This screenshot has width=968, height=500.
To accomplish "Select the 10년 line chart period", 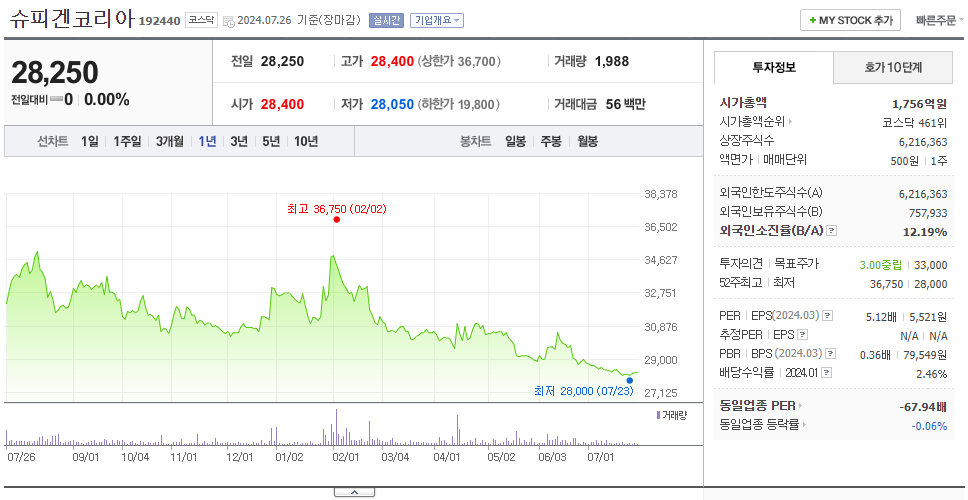I will click(306, 141).
